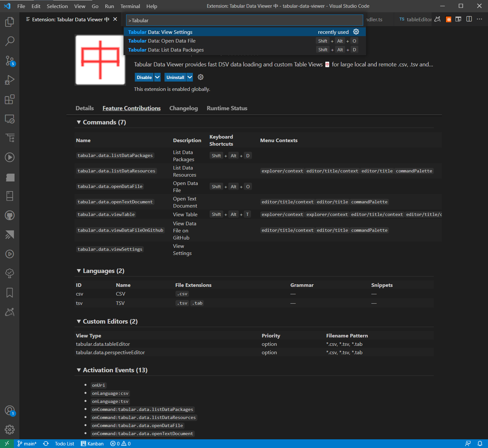488x448 pixels.
Task: Collapse the Languages (2) section
Action: tap(79, 271)
